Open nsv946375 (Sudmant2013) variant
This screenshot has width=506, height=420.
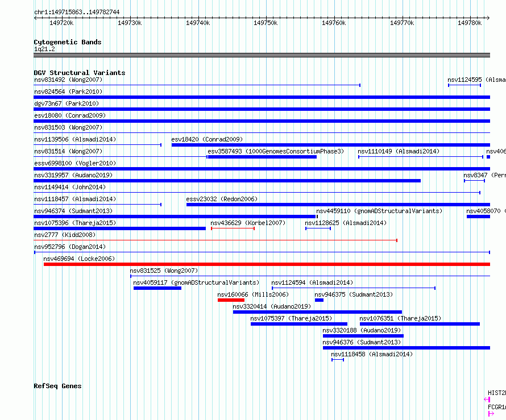pyautogui.click(x=319, y=300)
